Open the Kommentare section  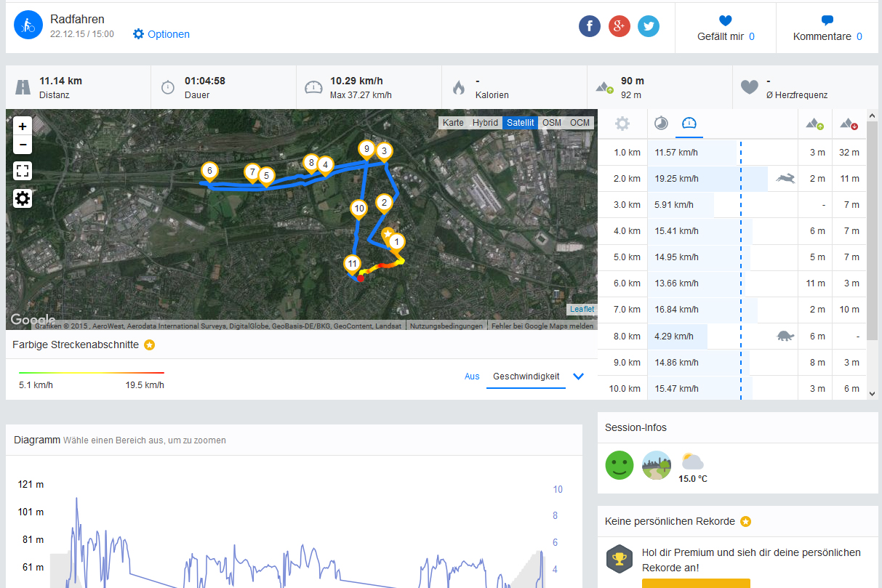(x=827, y=28)
